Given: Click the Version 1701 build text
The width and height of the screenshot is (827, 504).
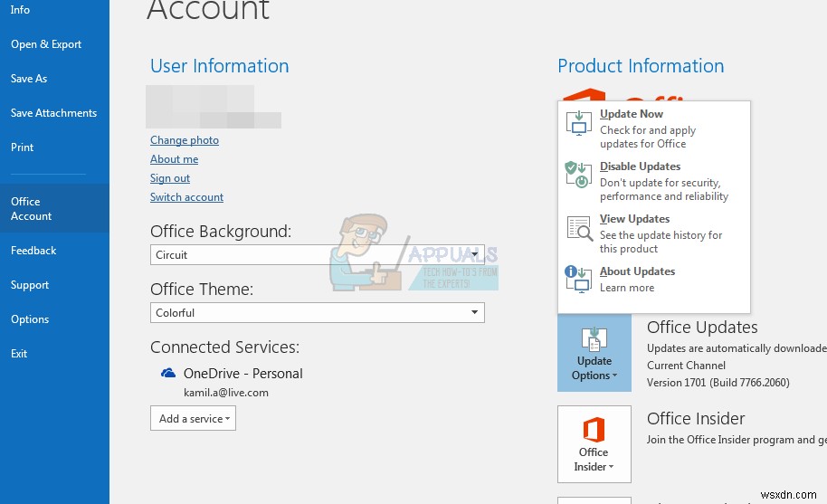Looking at the screenshot, I should (718, 382).
